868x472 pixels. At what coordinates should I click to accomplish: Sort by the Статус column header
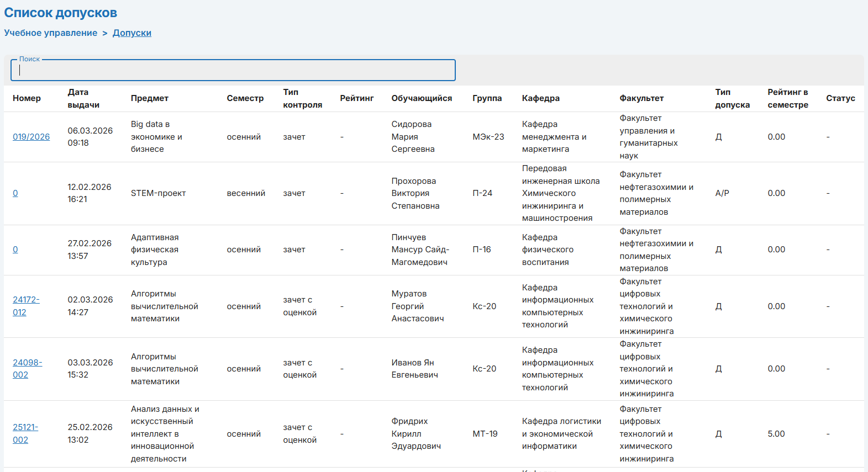pyautogui.click(x=840, y=98)
